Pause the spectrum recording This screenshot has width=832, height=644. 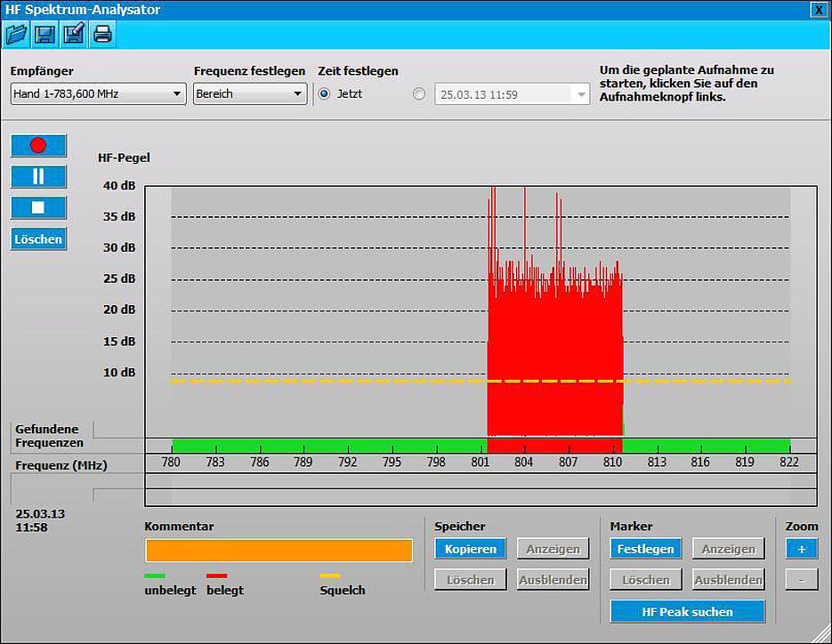point(38,177)
